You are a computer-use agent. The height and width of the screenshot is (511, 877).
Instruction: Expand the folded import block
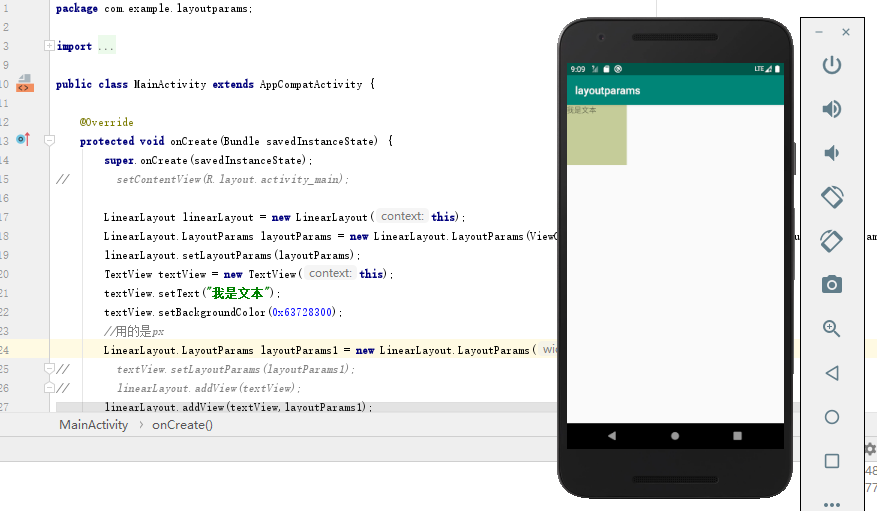tap(49, 46)
